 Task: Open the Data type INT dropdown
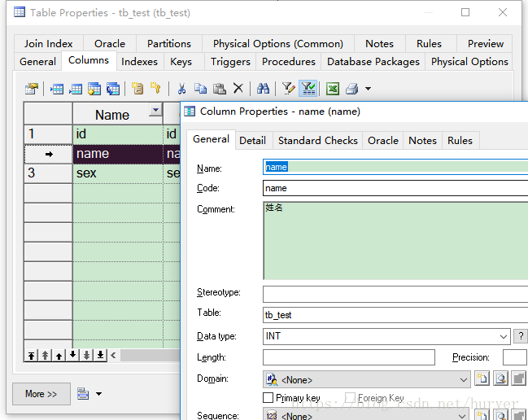coord(503,336)
